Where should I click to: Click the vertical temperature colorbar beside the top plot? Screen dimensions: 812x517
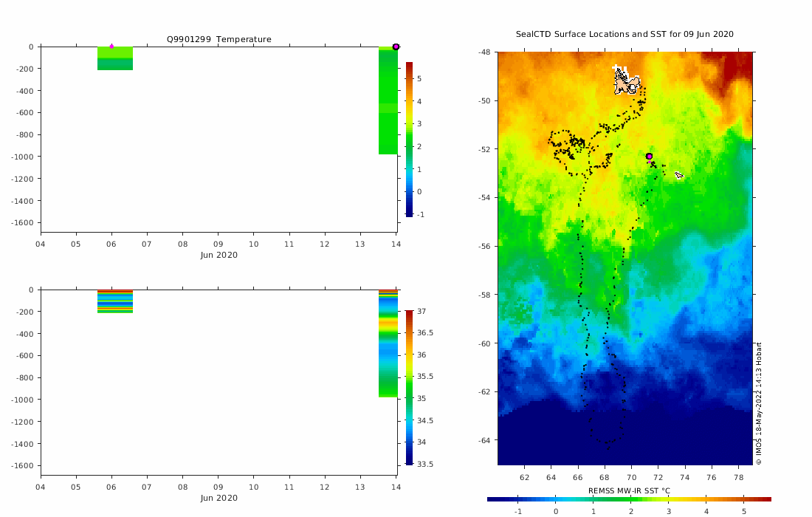(409, 140)
